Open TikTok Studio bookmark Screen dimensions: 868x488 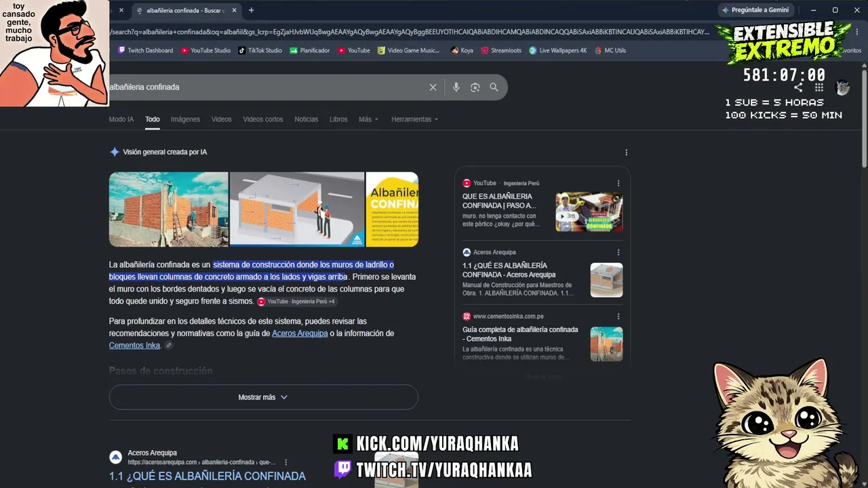point(260,50)
